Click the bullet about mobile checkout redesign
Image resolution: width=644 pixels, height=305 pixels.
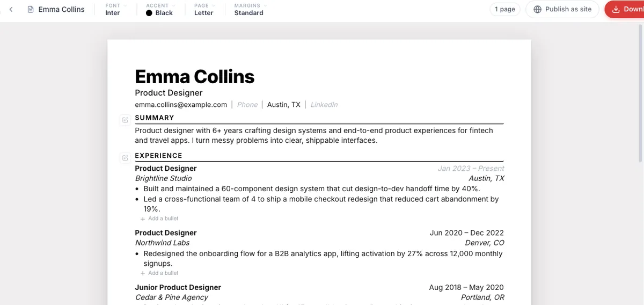[321, 204]
